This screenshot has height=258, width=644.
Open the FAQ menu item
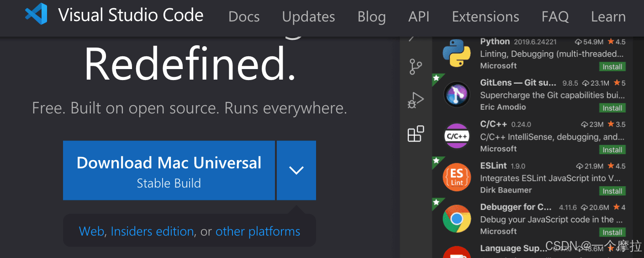(x=555, y=17)
